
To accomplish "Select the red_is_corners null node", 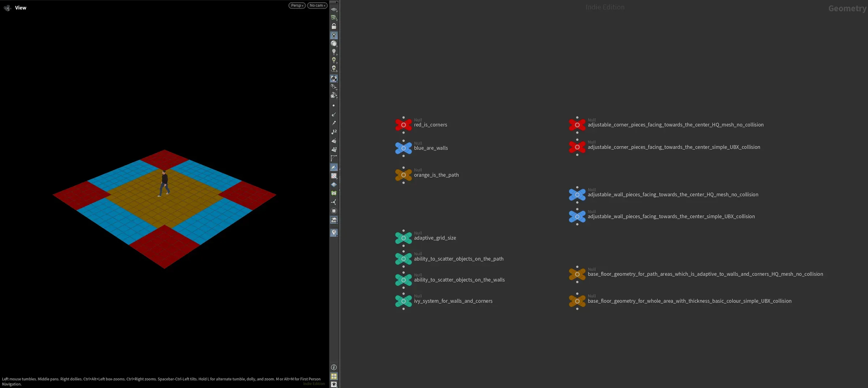I will 404,125.
